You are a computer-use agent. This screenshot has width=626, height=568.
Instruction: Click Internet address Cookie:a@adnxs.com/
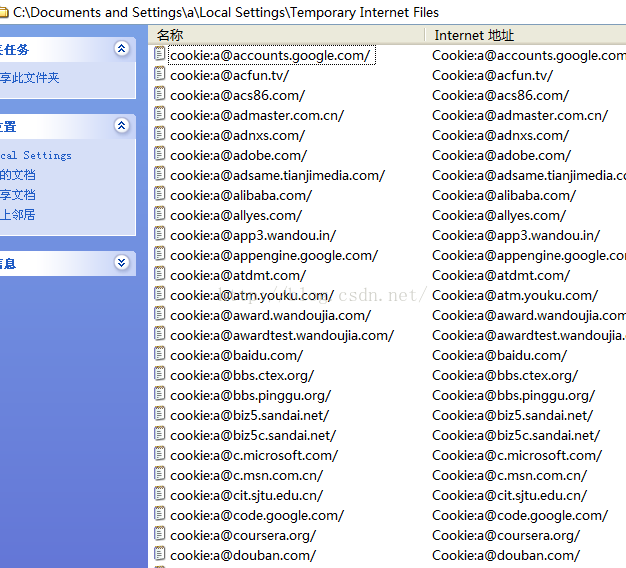pyautogui.click(x=501, y=135)
